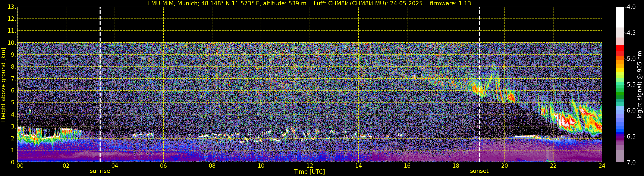The height and width of the screenshot is (176, 644).
Task: Click the 'sunset' label below the time axis
Action: click(479, 171)
